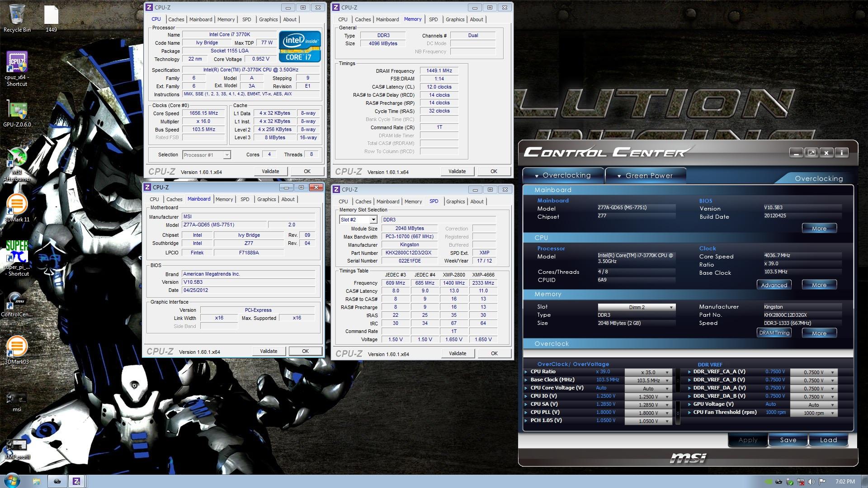This screenshot has width=868, height=488.
Task: Open GPU Voltage Auto dropdown
Action: pos(814,405)
